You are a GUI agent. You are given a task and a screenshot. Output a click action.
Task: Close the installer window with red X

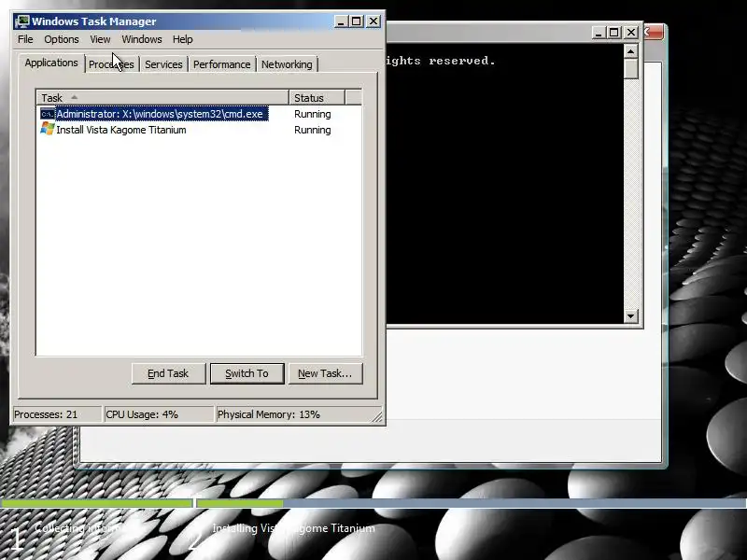click(x=653, y=33)
